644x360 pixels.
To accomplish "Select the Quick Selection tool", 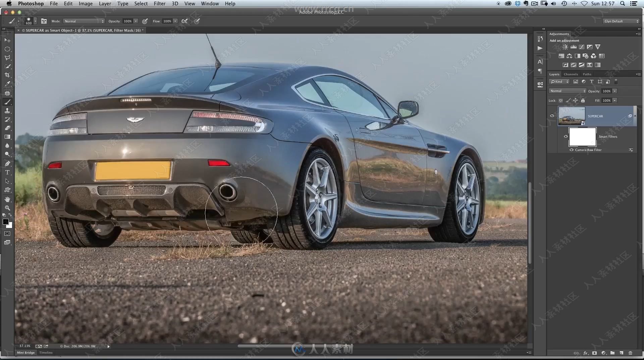I will coord(7,66).
